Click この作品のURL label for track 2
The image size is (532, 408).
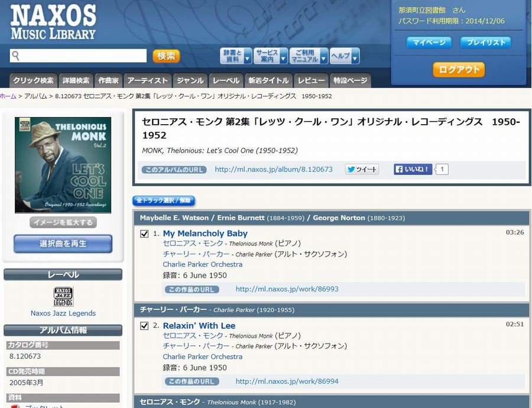pyautogui.click(x=192, y=382)
